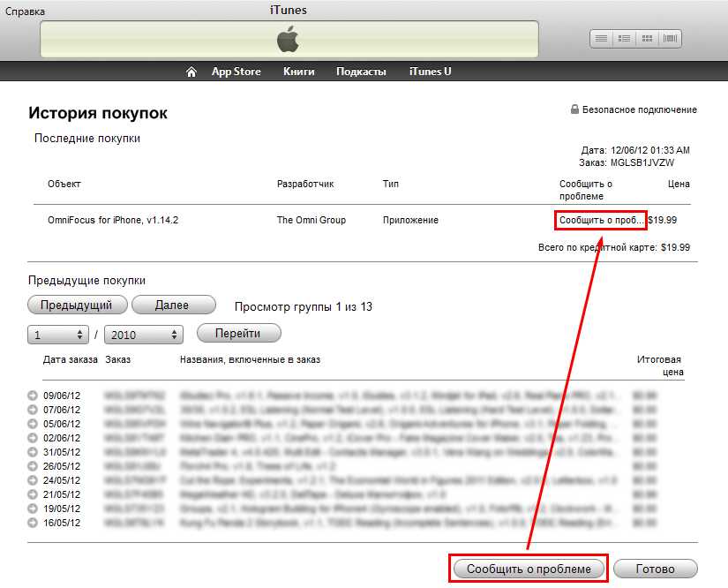The height and width of the screenshot is (588, 728).
Task: Click the lock icon near Безопасное подключение
Action: coord(574,109)
